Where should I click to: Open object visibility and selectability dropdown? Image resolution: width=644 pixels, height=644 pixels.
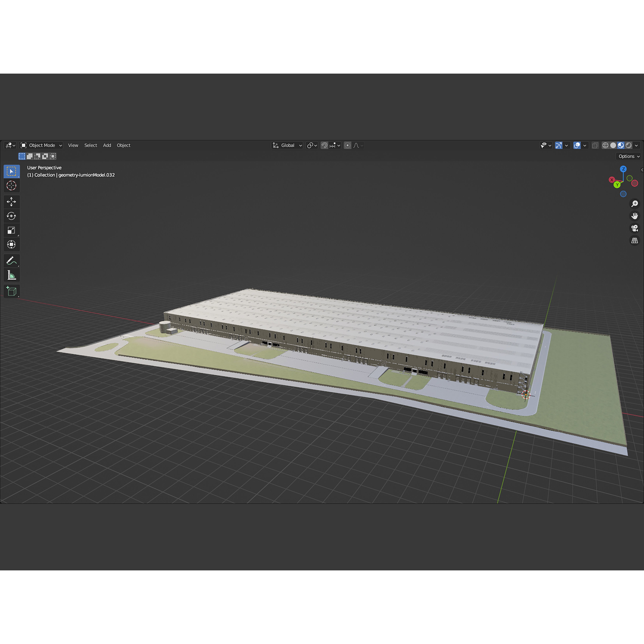(x=546, y=145)
